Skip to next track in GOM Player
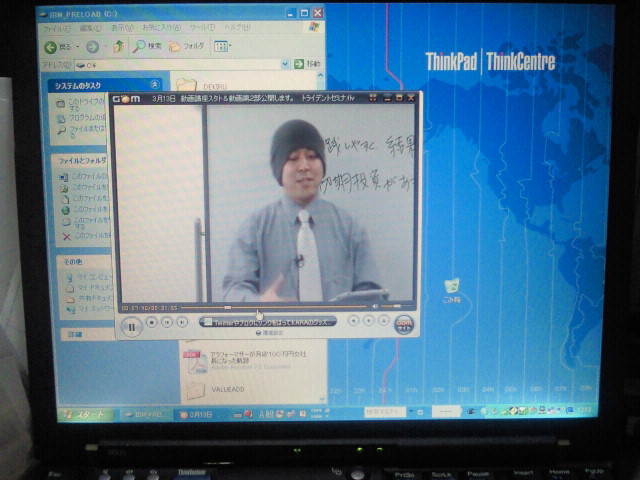This screenshot has height=480, width=640. click(182, 322)
